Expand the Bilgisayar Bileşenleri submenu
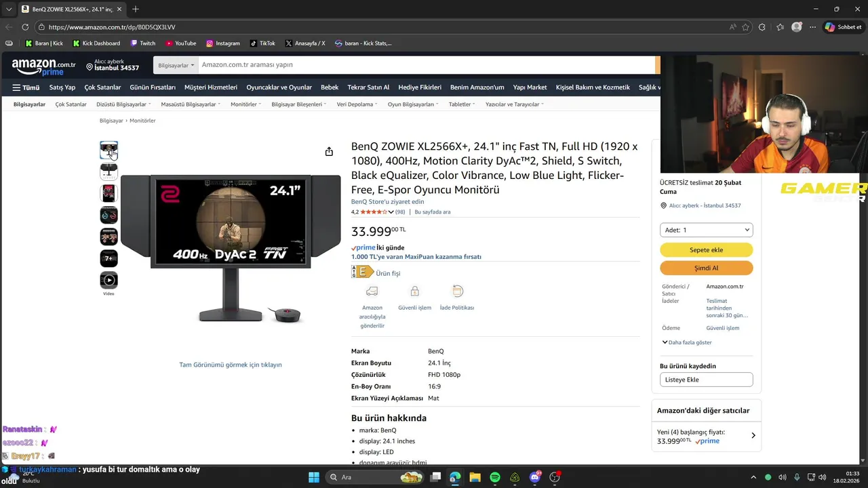This screenshot has height=488, width=868. 299,104
